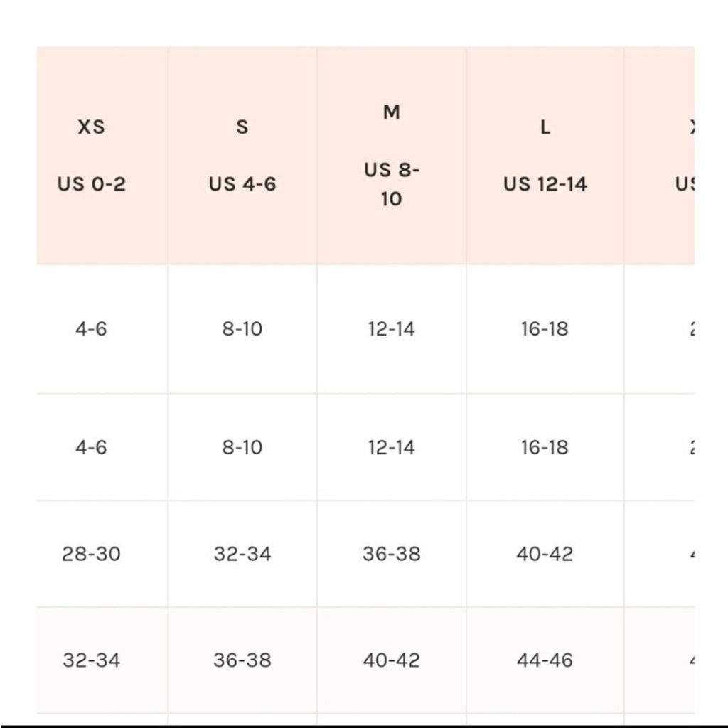Click the 44-46 cell under L
Screen dimensions: 728x728
click(545, 660)
